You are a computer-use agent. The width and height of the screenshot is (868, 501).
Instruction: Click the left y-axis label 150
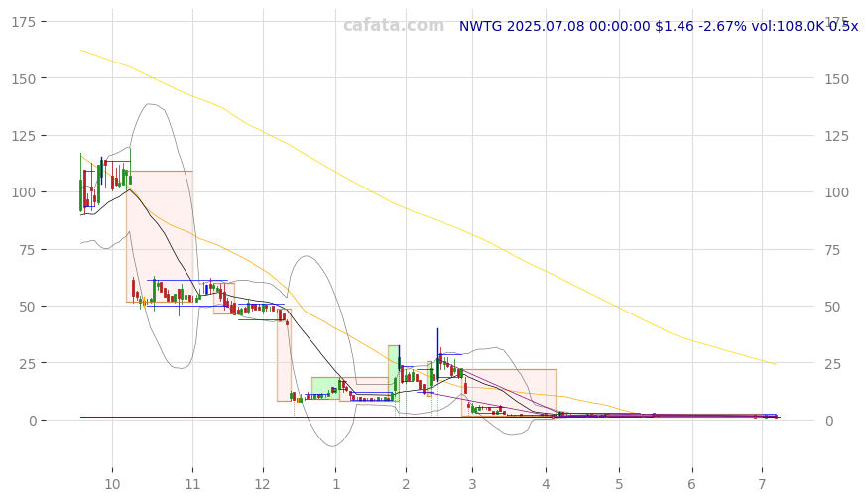coord(23,79)
